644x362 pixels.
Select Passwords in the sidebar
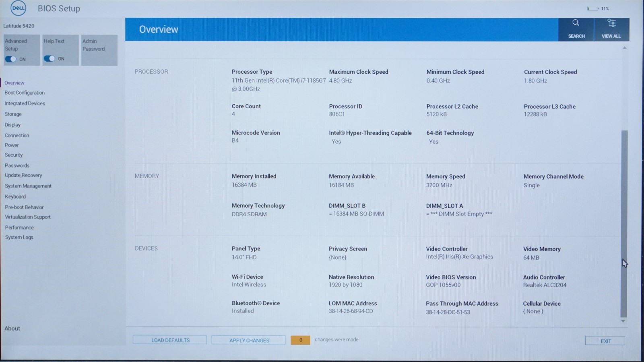pyautogui.click(x=17, y=165)
